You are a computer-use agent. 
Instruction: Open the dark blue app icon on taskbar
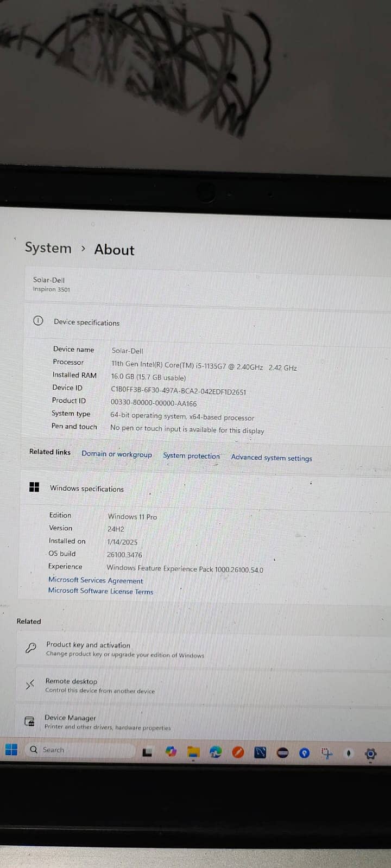coord(260,752)
